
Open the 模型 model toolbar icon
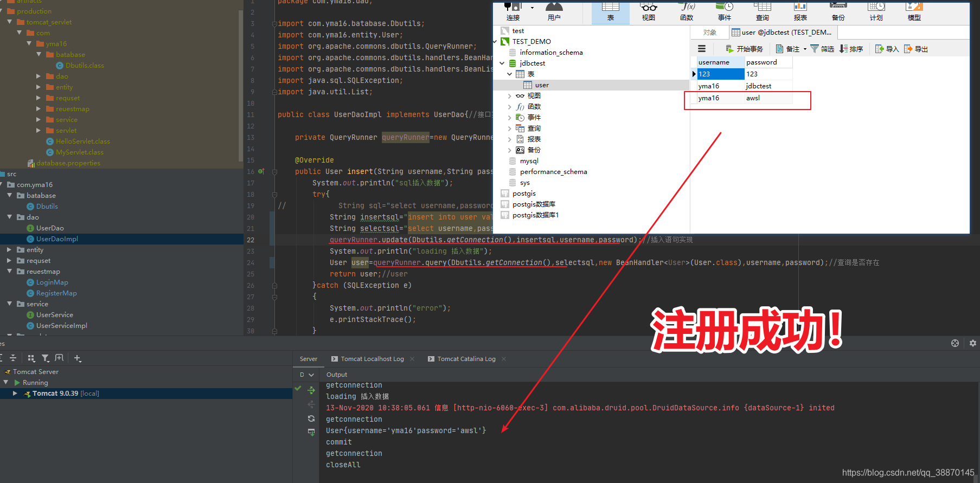914,11
